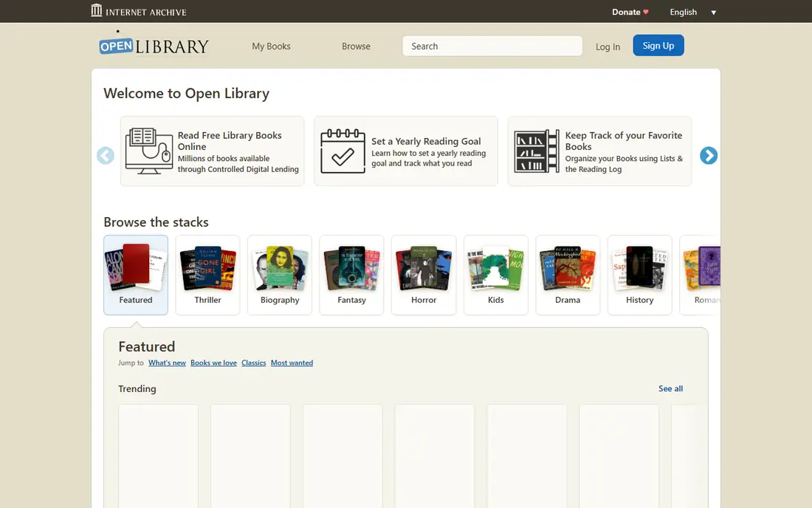The image size is (812, 508).
Task: Click the Internet Archive building icon
Action: [x=96, y=10]
